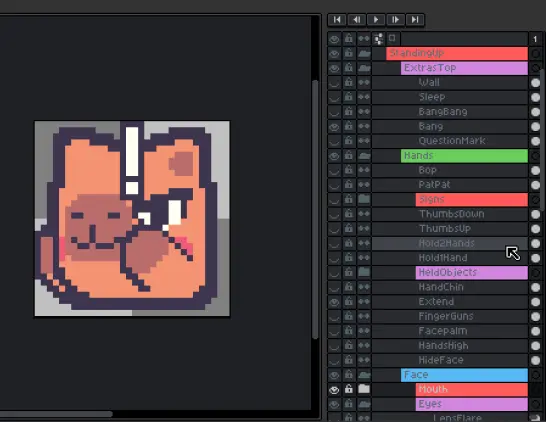Hide the StandingUp group
Image resolution: width=546 pixels, height=422 pixels.
[x=334, y=53]
